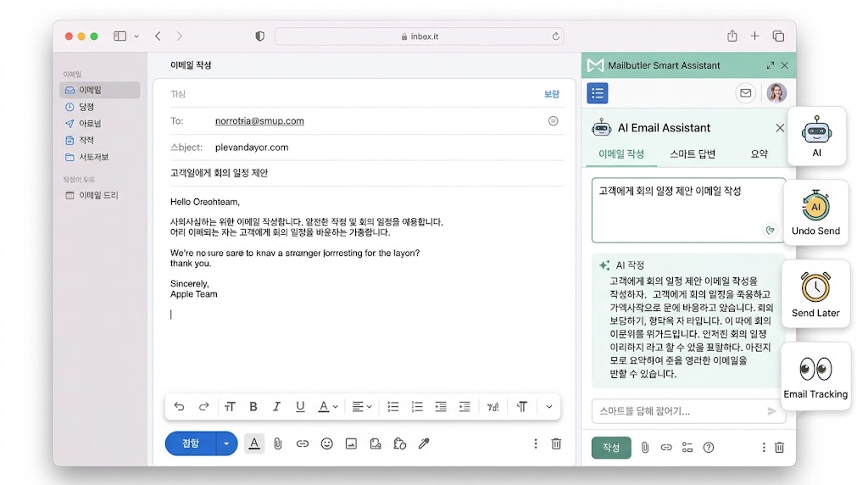Click the trash icon in assistant bar

(779, 448)
